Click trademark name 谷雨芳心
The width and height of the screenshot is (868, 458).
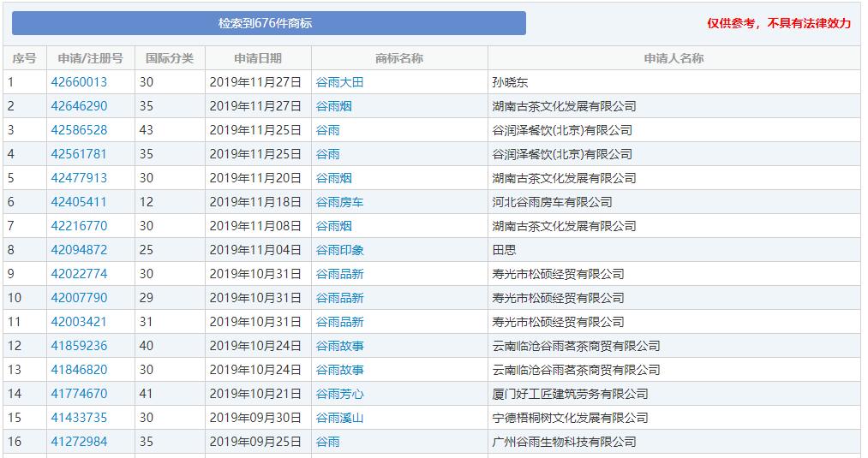(x=339, y=394)
